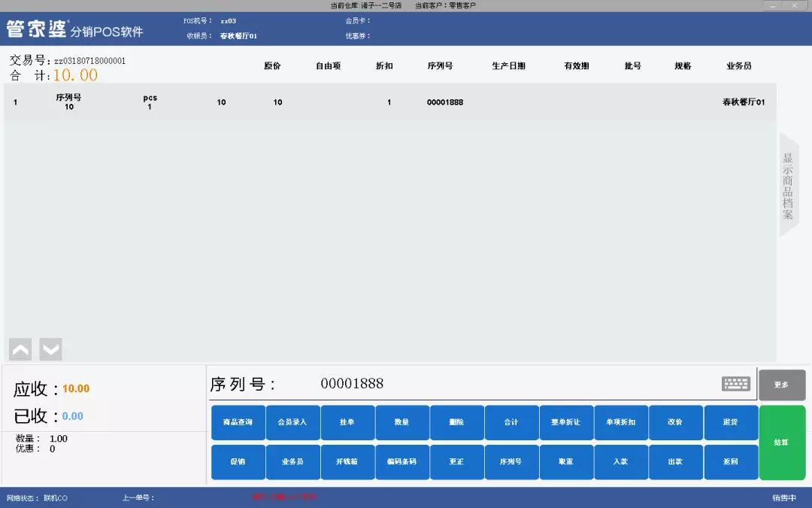Click the 管家婆 分销POS软件 logo
812x508 pixels.
(74, 29)
